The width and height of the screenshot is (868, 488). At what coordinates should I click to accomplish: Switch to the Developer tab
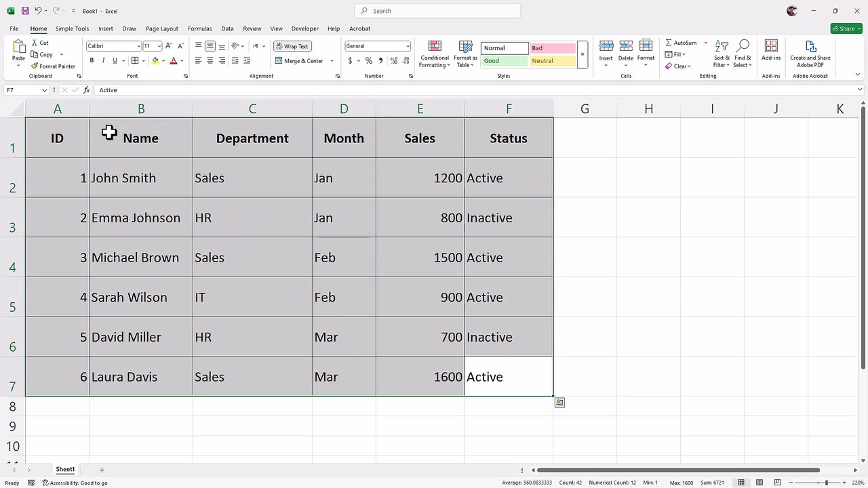tap(305, 28)
